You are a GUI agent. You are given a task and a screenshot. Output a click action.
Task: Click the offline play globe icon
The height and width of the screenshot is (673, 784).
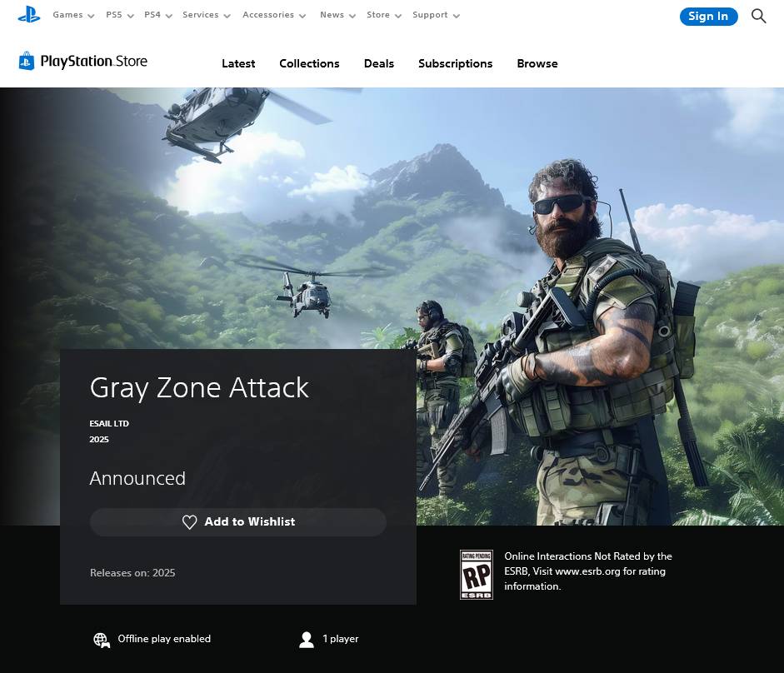(x=102, y=640)
